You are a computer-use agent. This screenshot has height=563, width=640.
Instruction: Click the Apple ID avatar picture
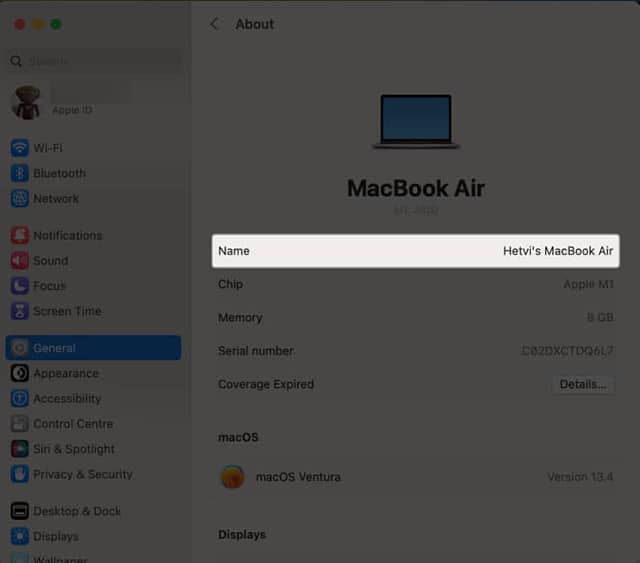[x=27, y=102]
